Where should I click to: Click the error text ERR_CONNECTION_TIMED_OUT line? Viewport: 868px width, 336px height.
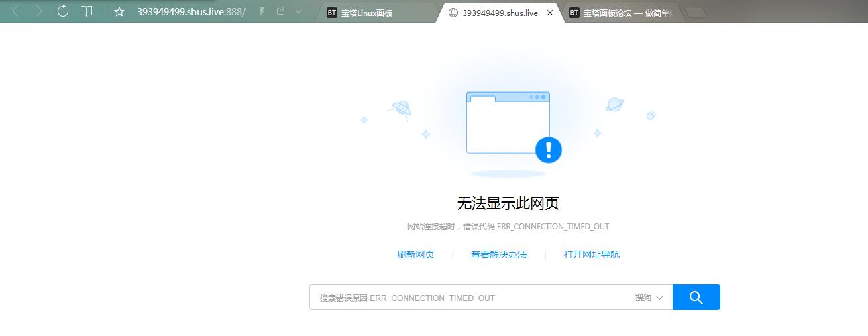click(508, 227)
